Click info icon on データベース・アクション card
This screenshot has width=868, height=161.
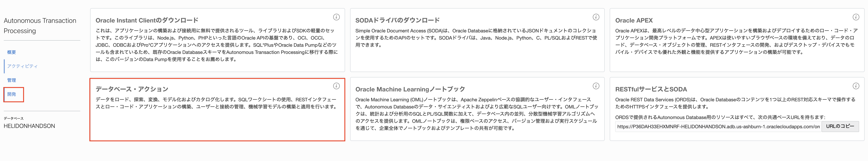(x=336, y=86)
